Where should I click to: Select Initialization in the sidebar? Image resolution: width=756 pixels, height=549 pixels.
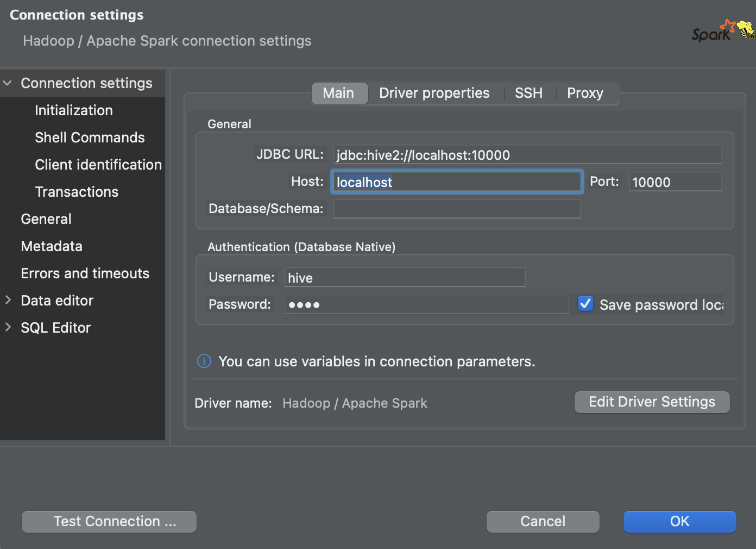point(74,110)
